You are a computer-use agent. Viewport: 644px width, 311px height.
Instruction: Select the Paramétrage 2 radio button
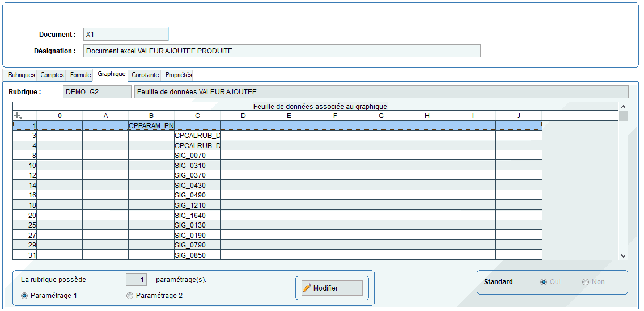pos(130,296)
